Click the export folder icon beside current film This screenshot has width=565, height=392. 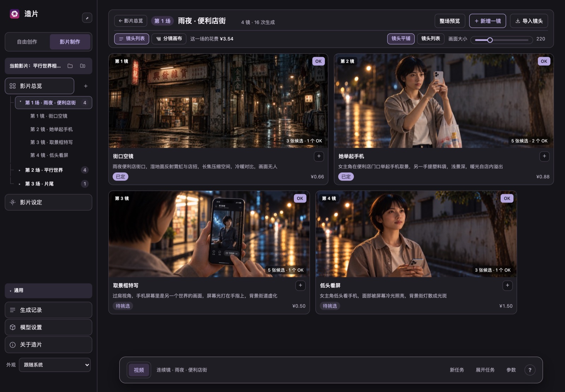[x=83, y=66]
